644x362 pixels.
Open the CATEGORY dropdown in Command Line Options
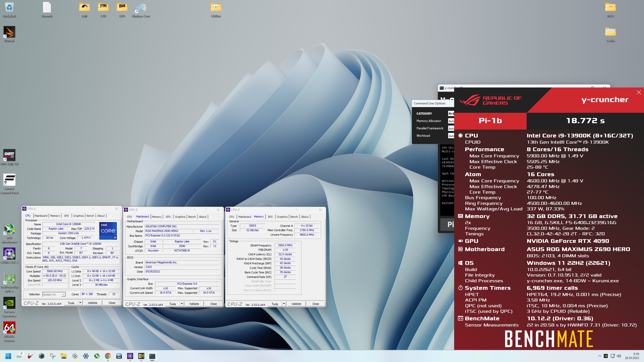click(x=451, y=114)
